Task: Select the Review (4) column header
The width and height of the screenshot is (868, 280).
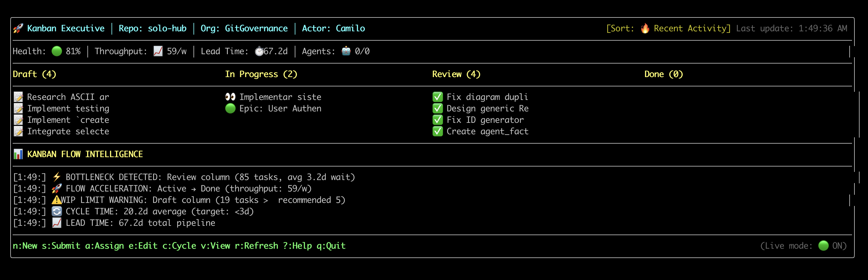Action: pyautogui.click(x=456, y=74)
